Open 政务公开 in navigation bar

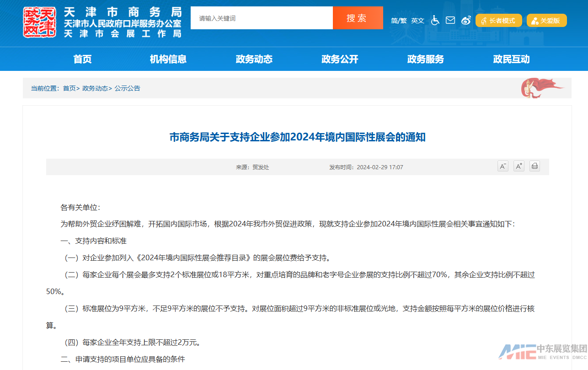click(340, 59)
